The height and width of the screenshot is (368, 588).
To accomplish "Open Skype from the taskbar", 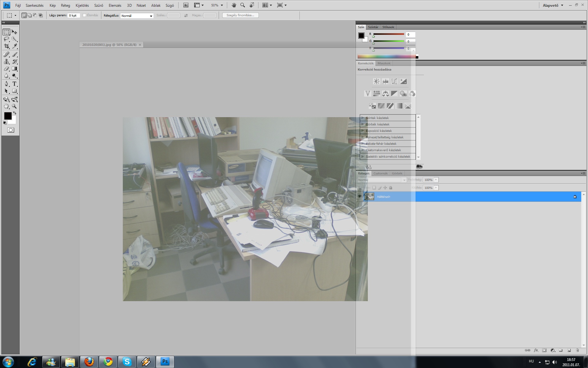I will click(127, 362).
